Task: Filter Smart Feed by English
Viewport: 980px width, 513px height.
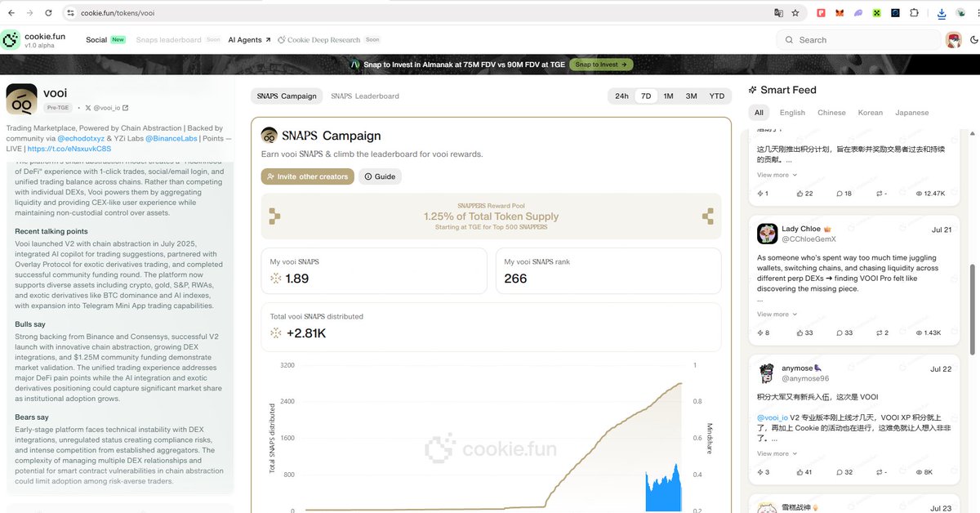Action: pos(792,113)
